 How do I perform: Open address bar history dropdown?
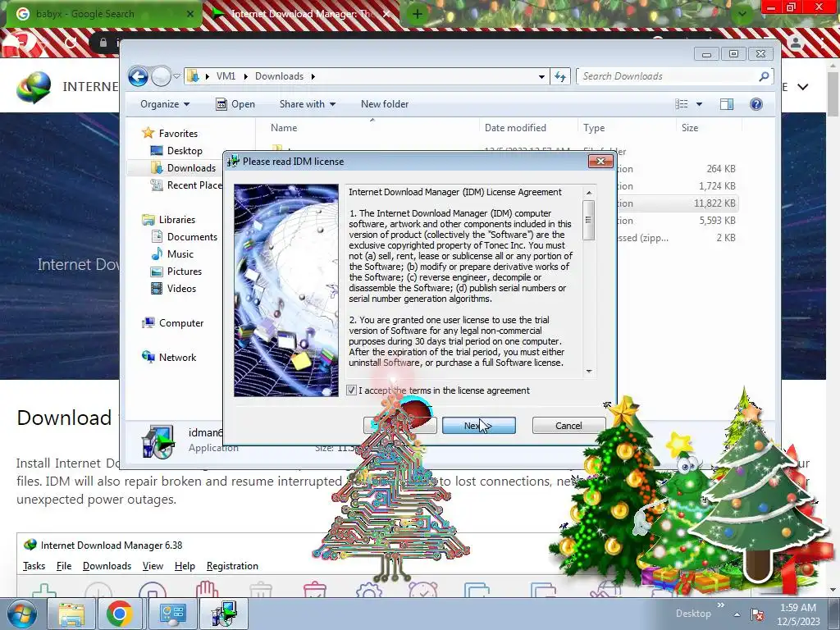tap(541, 76)
